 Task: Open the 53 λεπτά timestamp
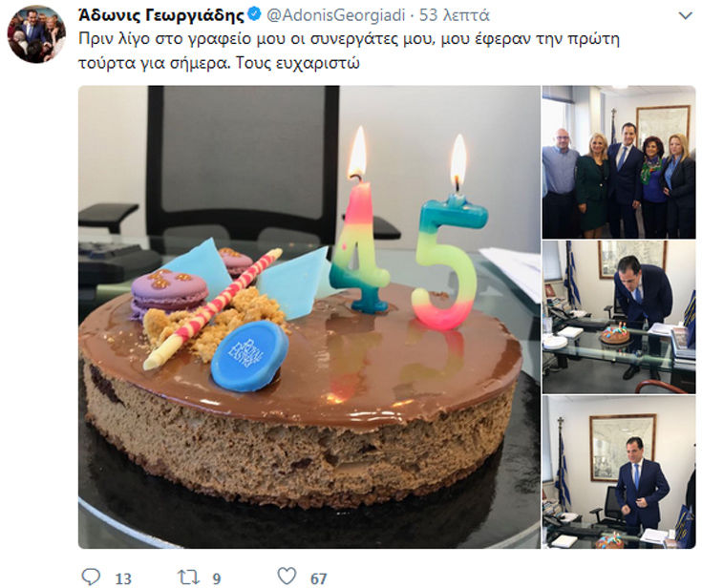[x=454, y=15]
